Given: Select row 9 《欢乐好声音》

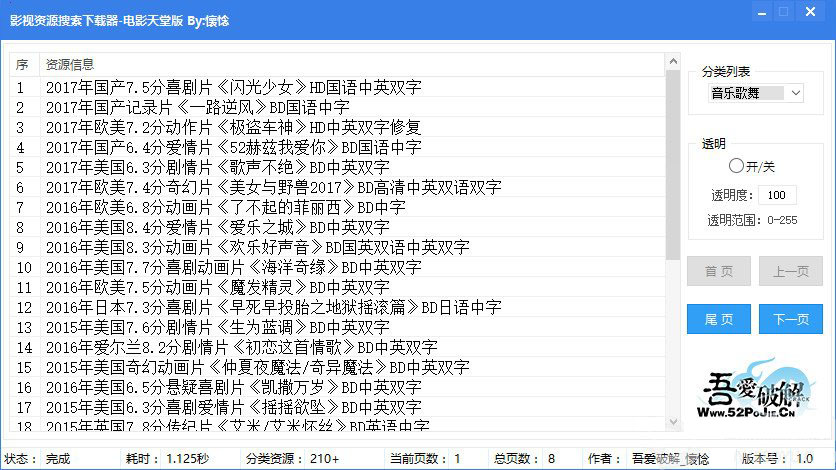Looking at the screenshot, I should 337,247.
